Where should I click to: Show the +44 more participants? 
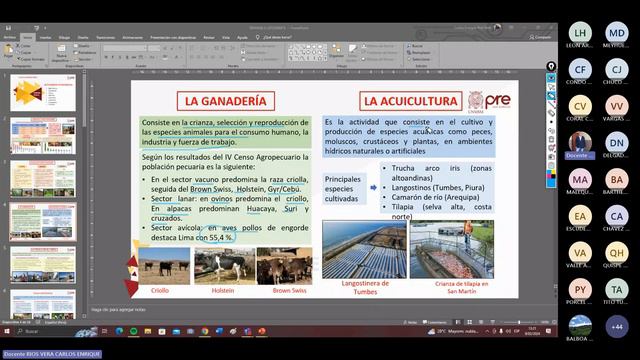pos(617,327)
